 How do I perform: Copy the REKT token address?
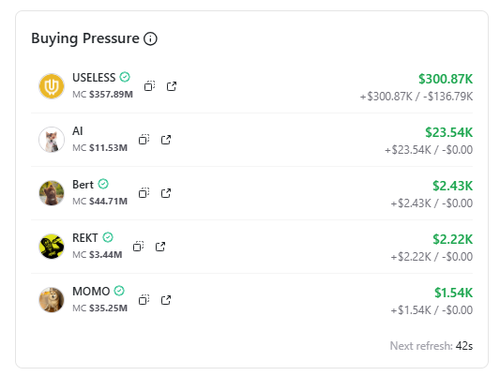click(138, 246)
